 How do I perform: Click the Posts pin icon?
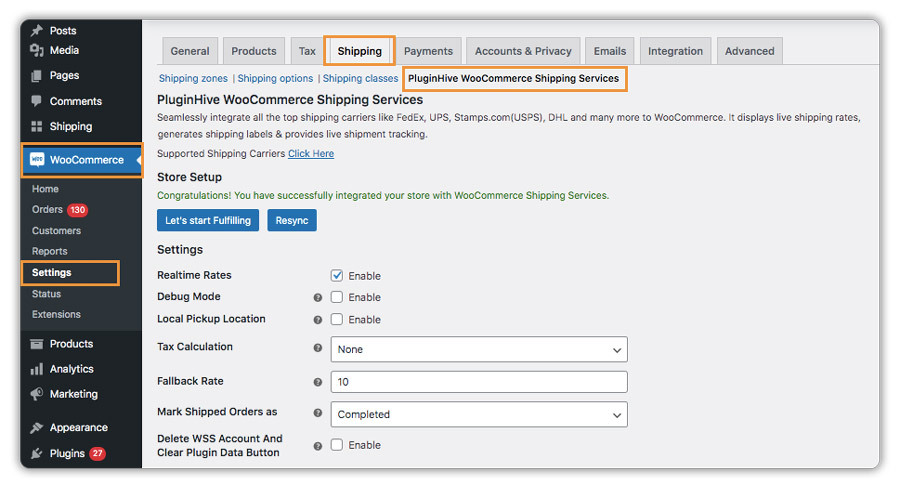coord(37,30)
